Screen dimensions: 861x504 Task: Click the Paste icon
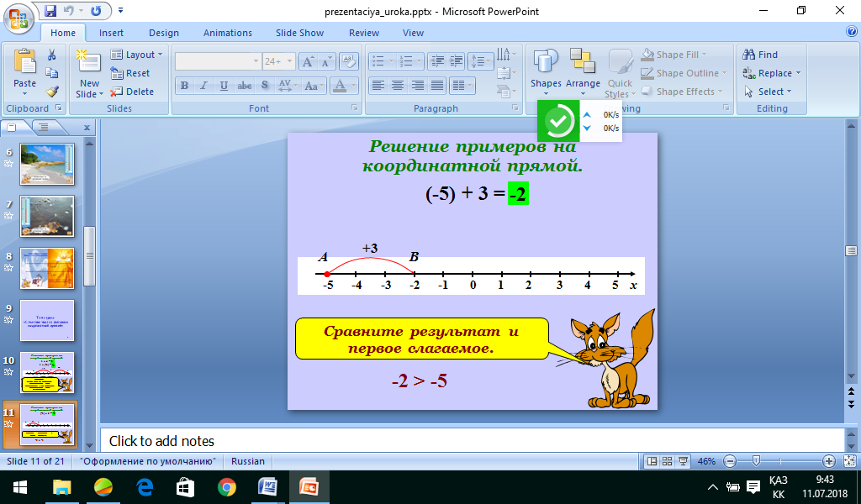tap(24, 62)
